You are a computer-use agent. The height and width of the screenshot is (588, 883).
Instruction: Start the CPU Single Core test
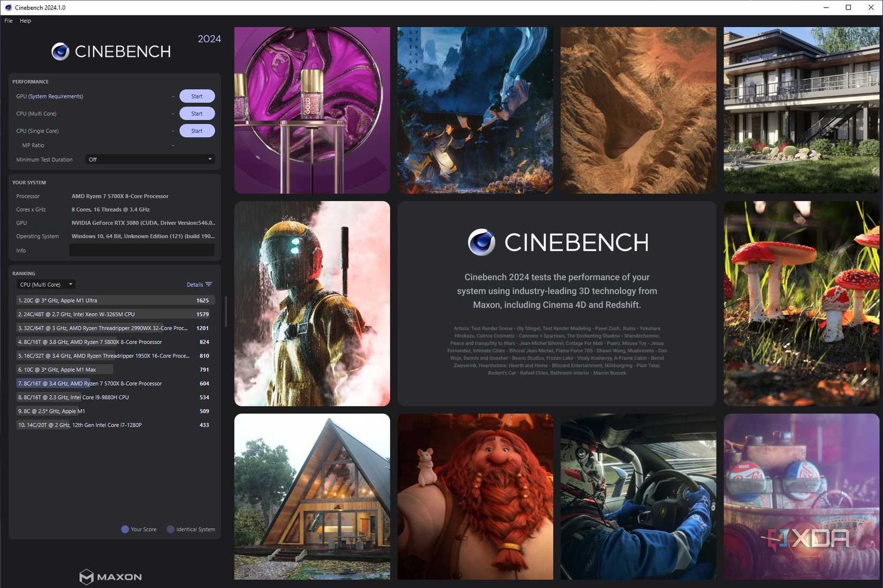(196, 131)
